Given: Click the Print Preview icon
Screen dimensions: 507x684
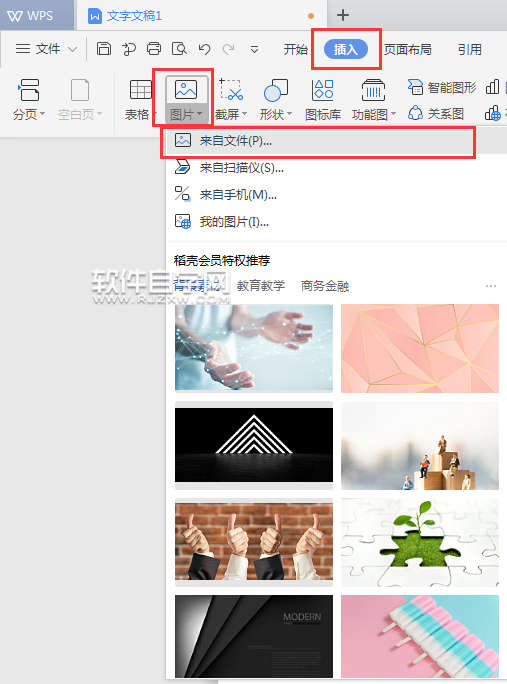Looking at the screenshot, I should 179,48.
